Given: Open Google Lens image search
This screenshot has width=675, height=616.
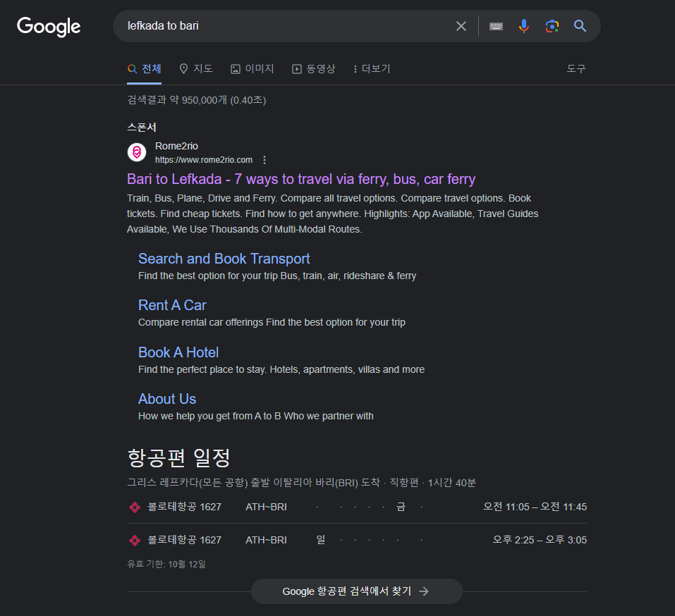Looking at the screenshot, I should (x=552, y=26).
